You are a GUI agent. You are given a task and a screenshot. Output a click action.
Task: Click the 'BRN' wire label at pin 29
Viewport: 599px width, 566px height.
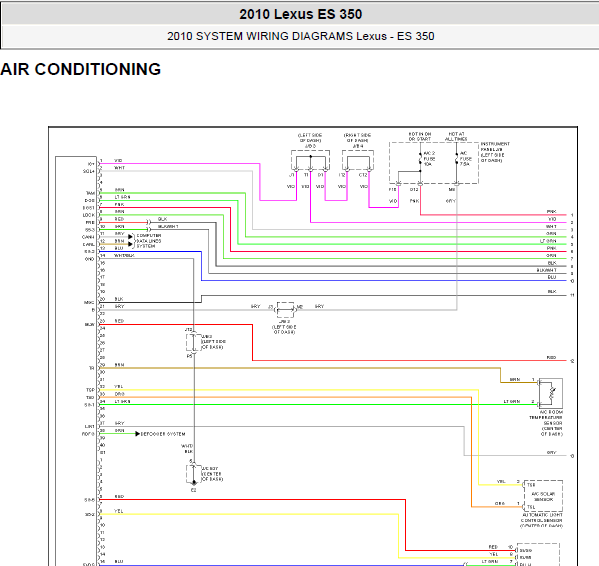[x=120, y=365]
